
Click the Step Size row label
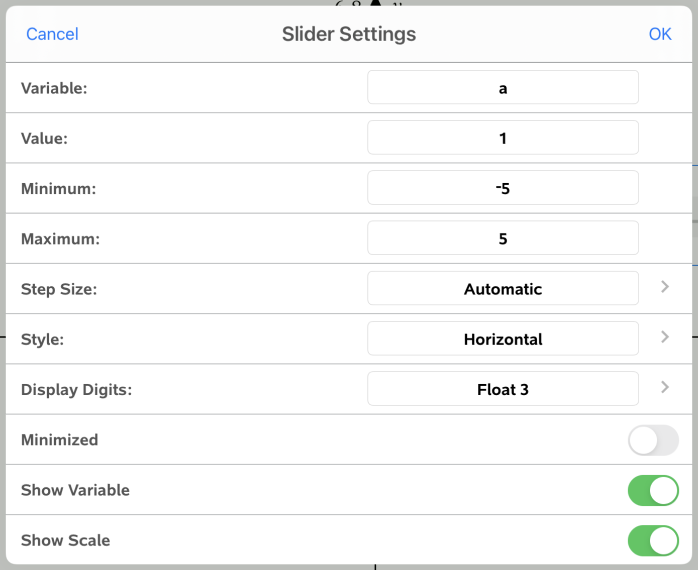[x=57, y=289]
